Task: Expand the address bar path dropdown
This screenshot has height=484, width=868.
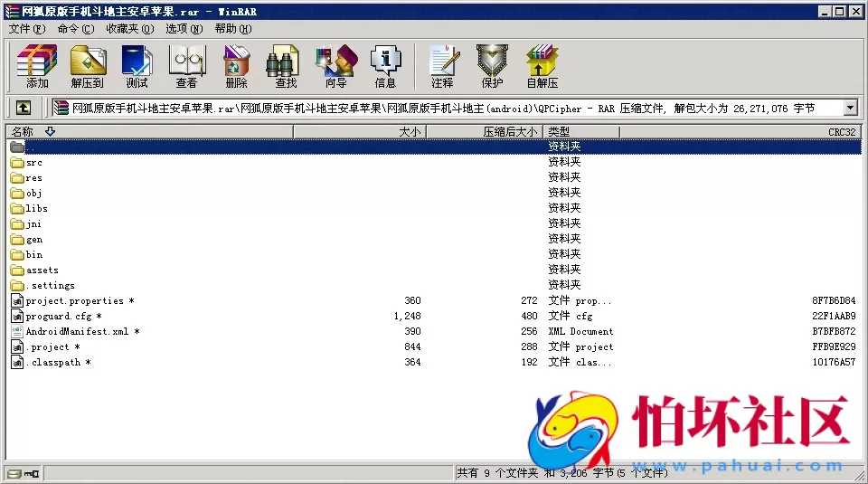Action: click(x=851, y=108)
